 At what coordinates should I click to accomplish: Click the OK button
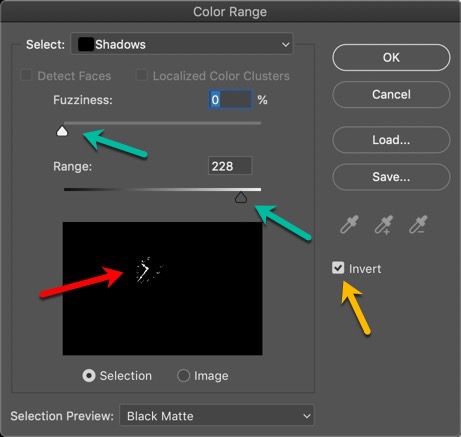point(391,57)
